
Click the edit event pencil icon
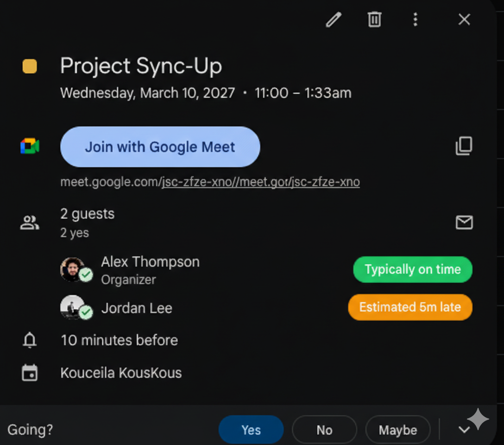334,20
